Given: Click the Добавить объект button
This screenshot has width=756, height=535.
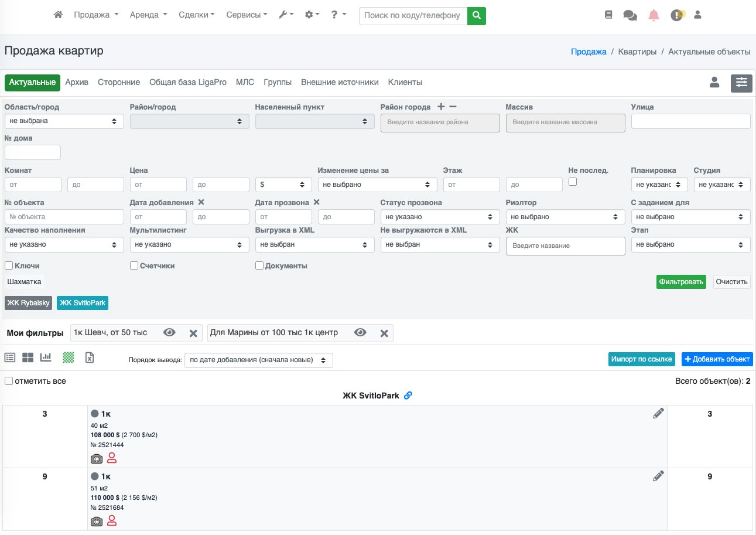Looking at the screenshot, I should [717, 359].
